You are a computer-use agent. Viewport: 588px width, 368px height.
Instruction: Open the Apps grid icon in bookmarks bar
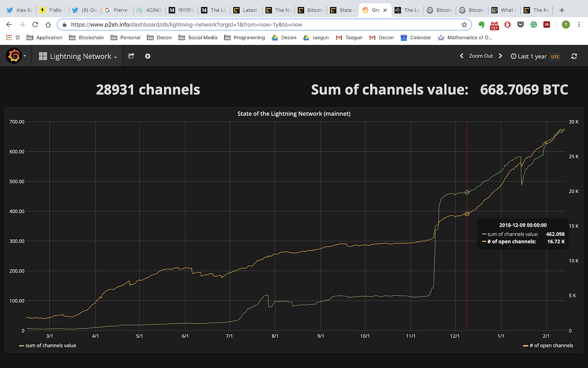click(x=9, y=37)
